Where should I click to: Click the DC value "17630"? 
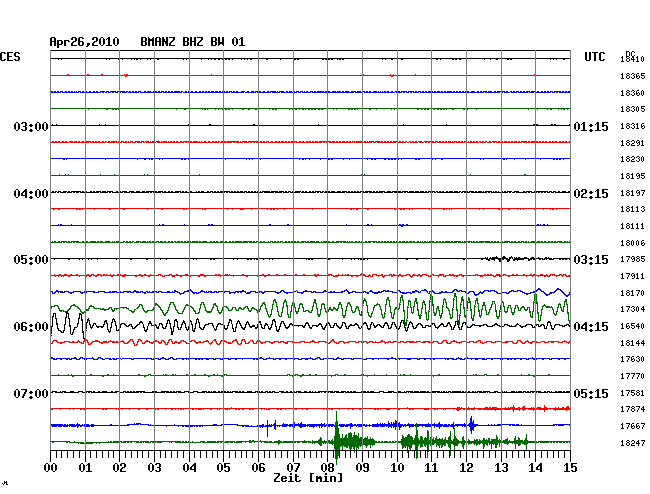pos(633,359)
